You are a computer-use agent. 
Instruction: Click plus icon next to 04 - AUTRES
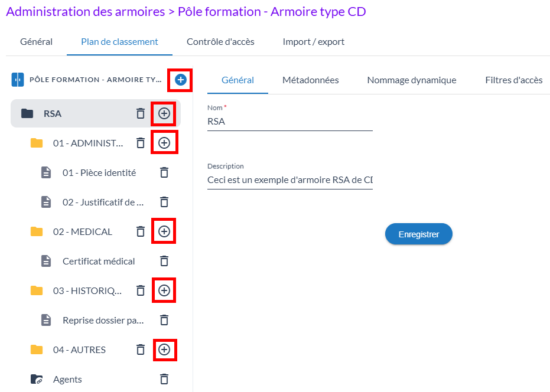[164, 349]
